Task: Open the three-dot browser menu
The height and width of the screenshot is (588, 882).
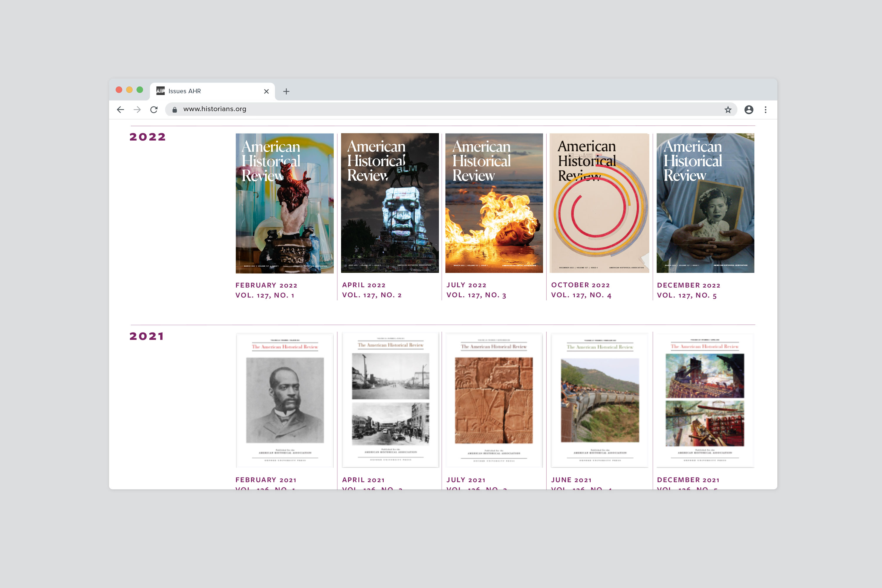Action: click(766, 109)
